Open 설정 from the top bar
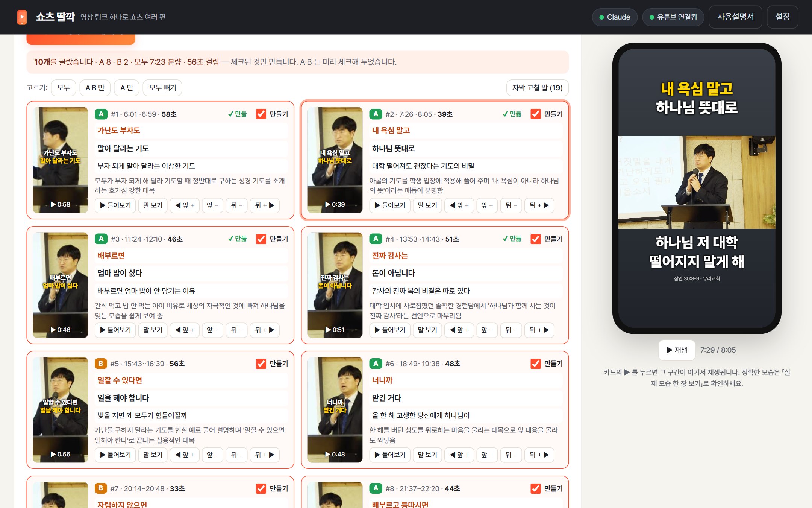812x508 pixels. coord(782,17)
